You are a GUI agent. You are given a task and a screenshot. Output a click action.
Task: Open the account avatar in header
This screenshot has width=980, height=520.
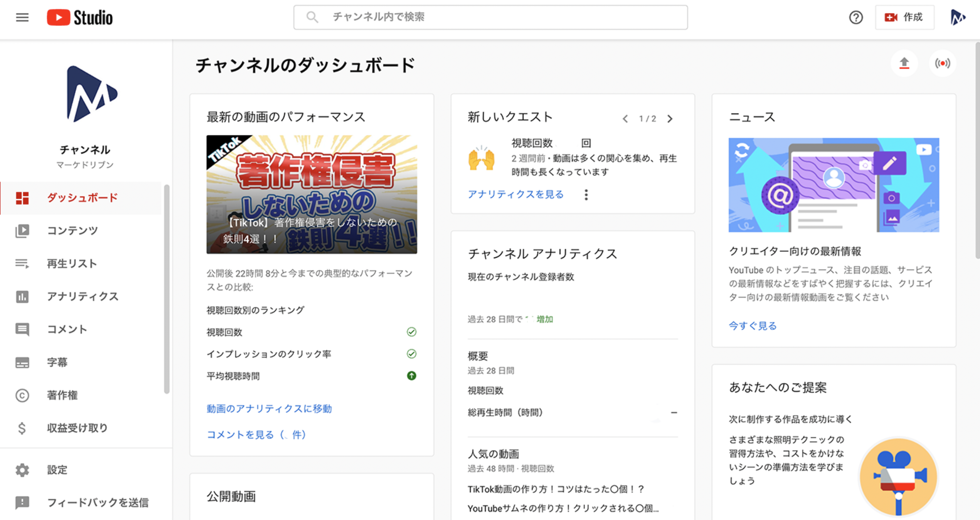pyautogui.click(x=957, y=17)
